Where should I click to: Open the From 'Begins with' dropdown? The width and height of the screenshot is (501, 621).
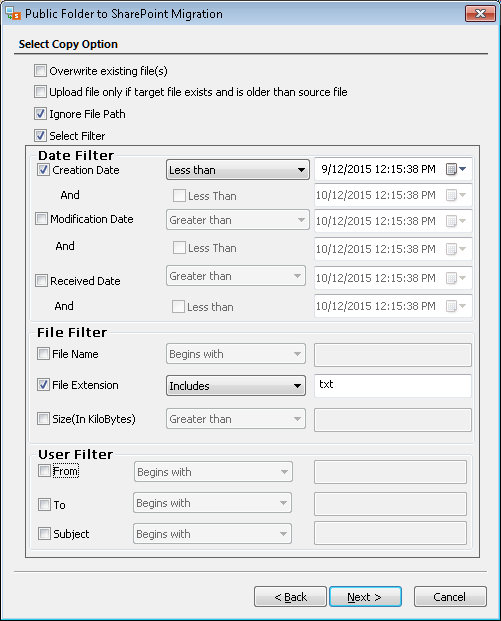(x=213, y=472)
